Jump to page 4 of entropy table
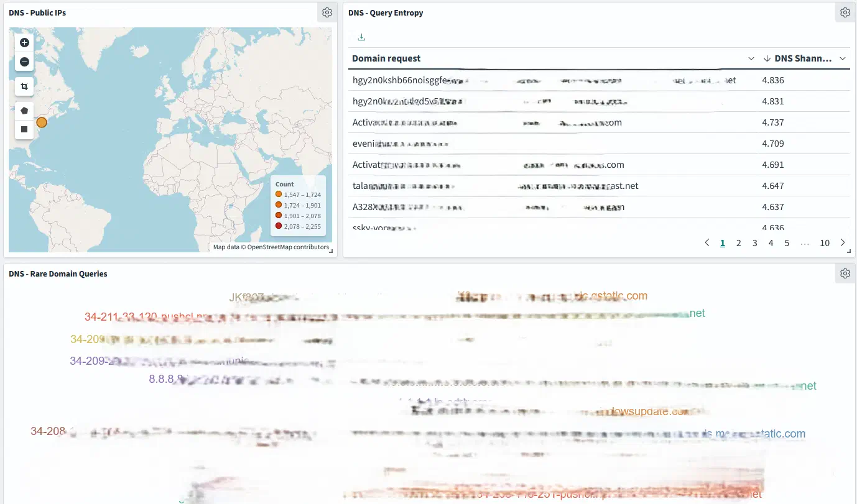This screenshot has height=504, width=857. tap(771, 243)
